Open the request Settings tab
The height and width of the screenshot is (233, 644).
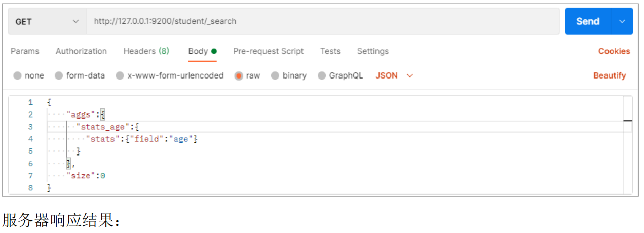(x=372, y=51)
